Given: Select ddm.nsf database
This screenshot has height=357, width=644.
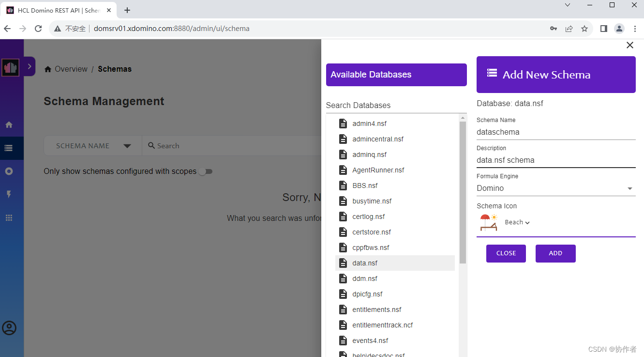Looking at the screenshot, I should [395, 279].
